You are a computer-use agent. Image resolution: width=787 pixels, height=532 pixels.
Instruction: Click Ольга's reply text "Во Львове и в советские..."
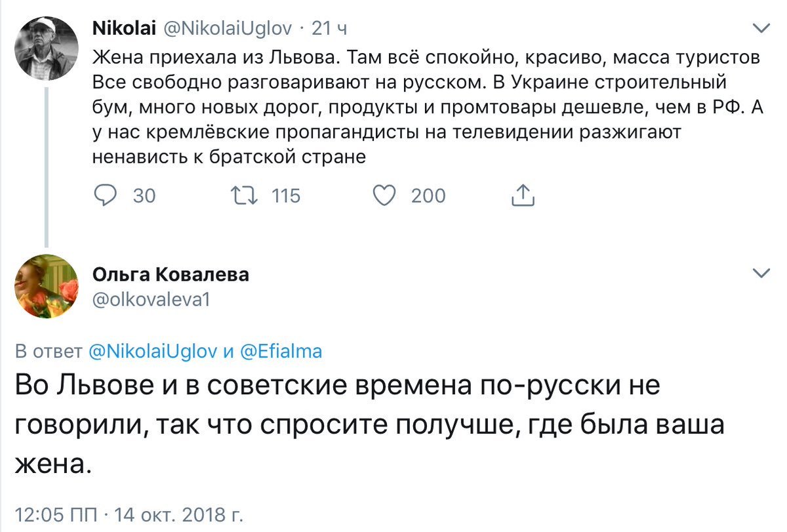[x=367, y=424]
